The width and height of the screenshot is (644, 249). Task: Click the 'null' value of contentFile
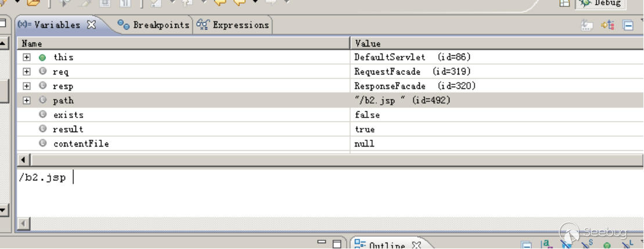click(x=364, y=144)
